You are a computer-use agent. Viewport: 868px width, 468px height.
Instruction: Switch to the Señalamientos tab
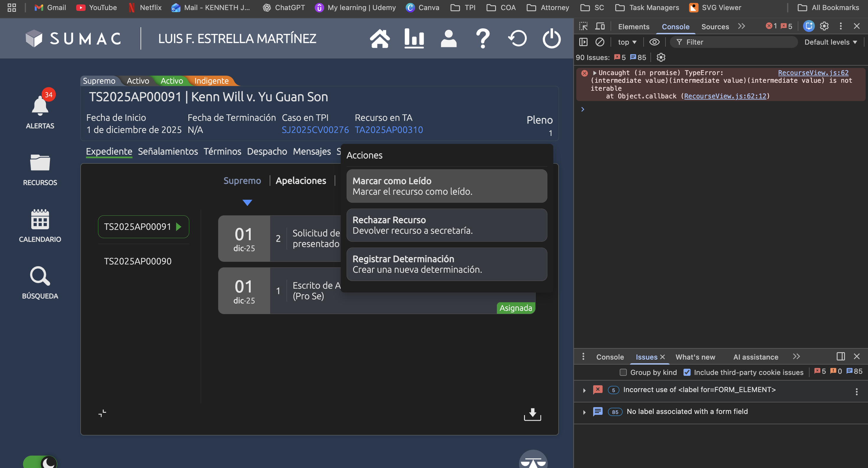(x=168, y=151)
